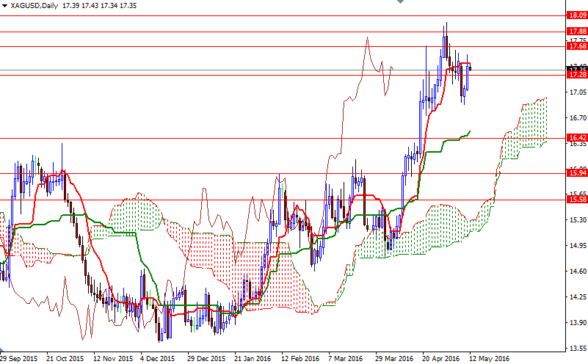Select the 18.09 price level label

click(x=577, y=15)
